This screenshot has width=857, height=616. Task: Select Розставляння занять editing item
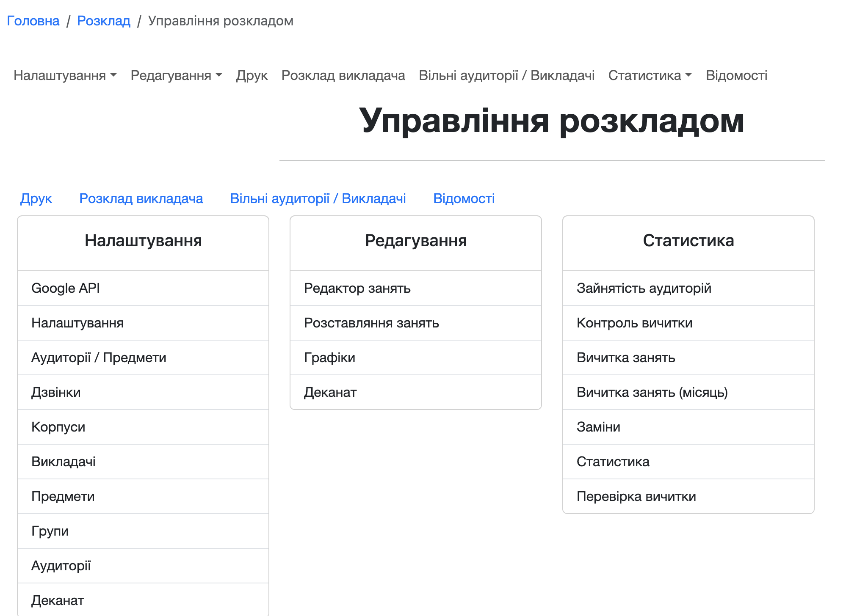[371, 323]
